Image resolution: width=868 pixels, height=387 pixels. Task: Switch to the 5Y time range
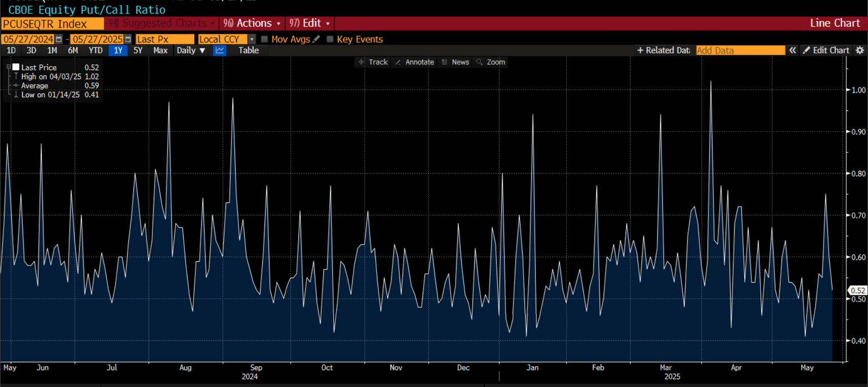(x=138, y=50)
